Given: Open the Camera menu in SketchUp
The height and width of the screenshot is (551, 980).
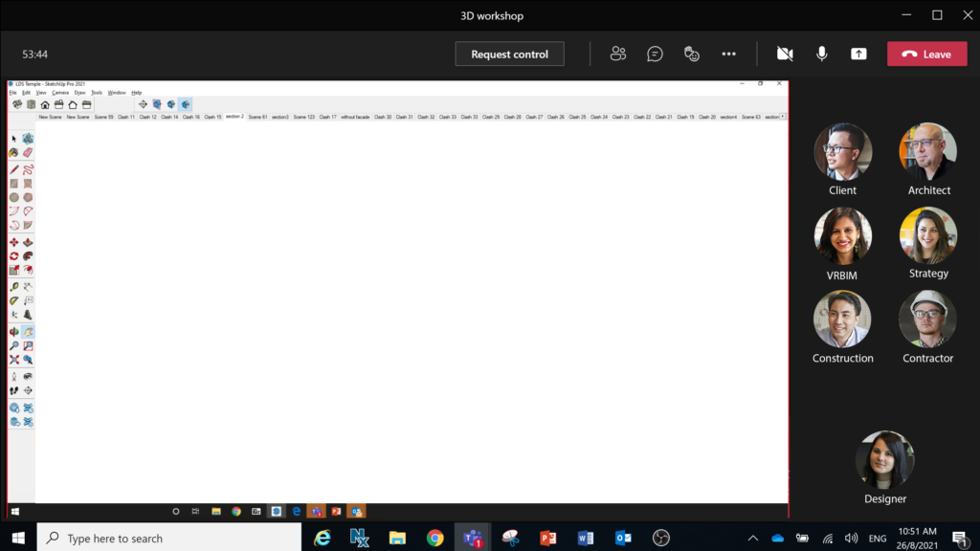Looking at the screenshot, I should coord(60,93).
